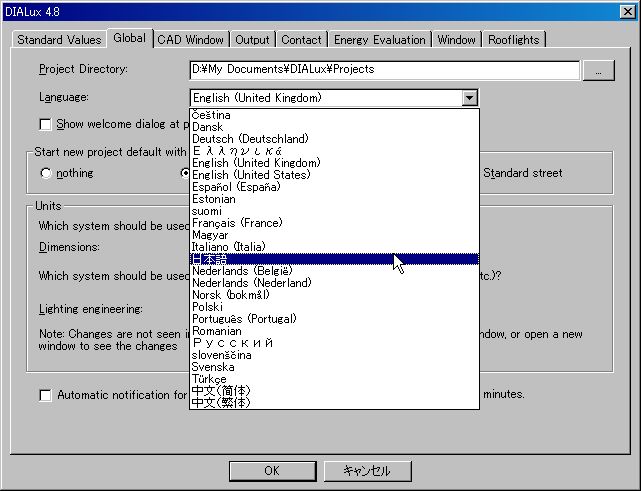Switch to the Output tab
Viewport: 641px width, 491px height.
(x=252, y=40)
